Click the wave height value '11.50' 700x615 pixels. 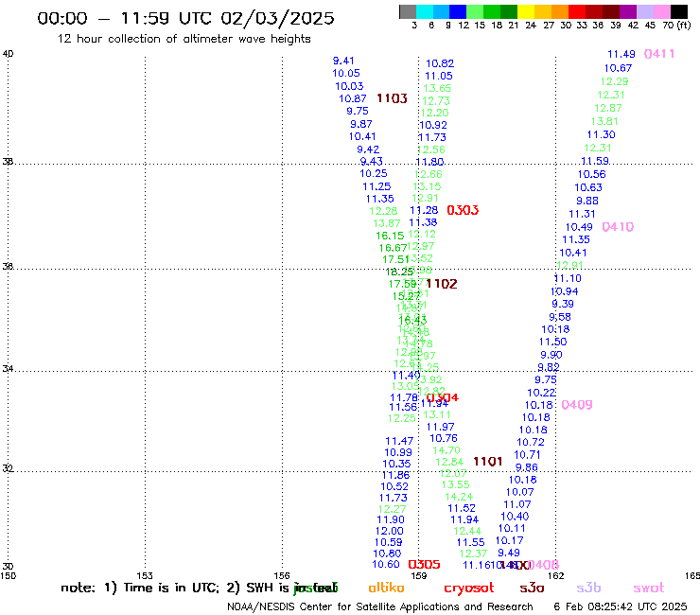tap(553, 343)
